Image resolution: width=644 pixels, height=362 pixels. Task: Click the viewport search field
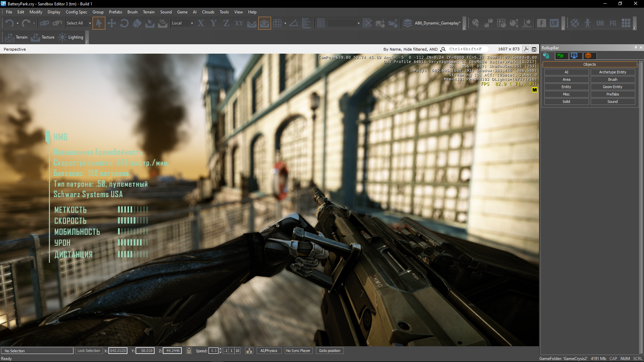pyautogui.click(x=466, y=49)
